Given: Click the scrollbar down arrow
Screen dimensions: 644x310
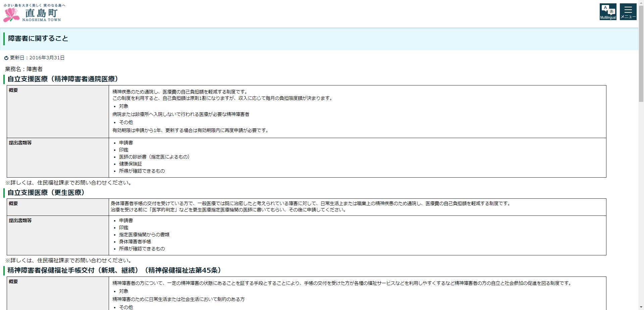Looking at the screenshot, I should click(641, 307).
